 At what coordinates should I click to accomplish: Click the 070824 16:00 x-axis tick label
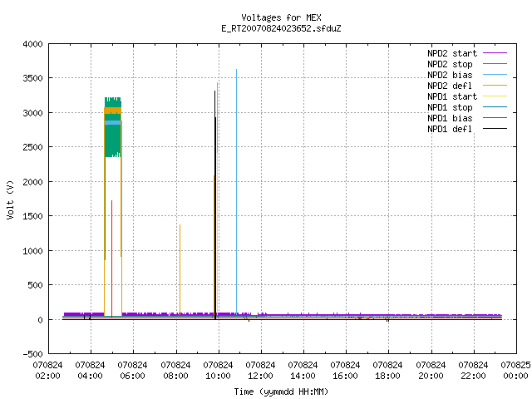tap(346, 371)
